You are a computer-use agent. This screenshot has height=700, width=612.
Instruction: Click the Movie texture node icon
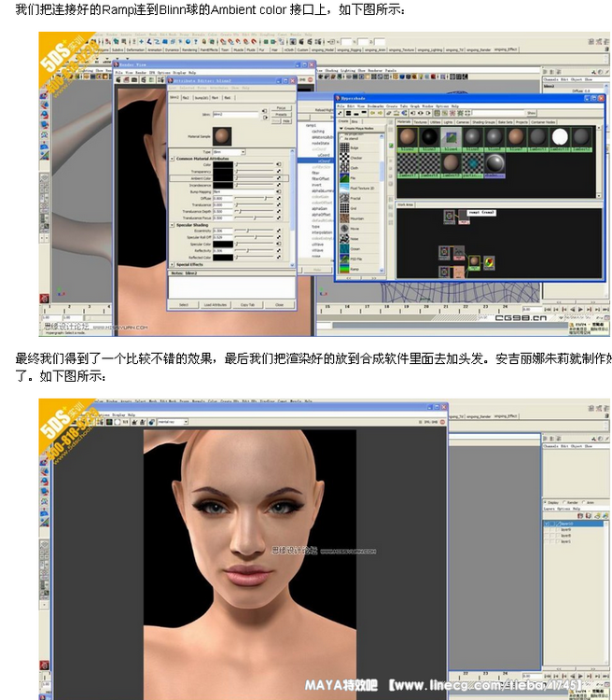tap(344, 229)
